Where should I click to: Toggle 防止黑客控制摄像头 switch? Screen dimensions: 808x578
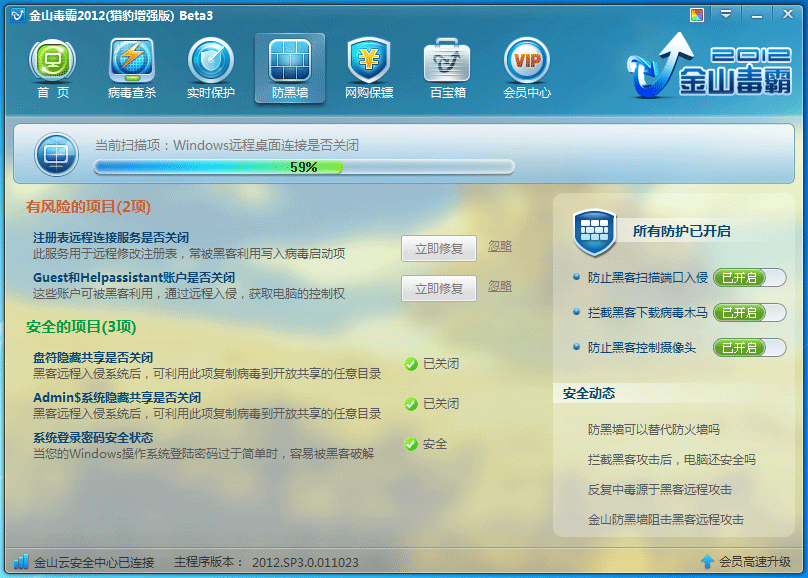(x=749, y=348)
